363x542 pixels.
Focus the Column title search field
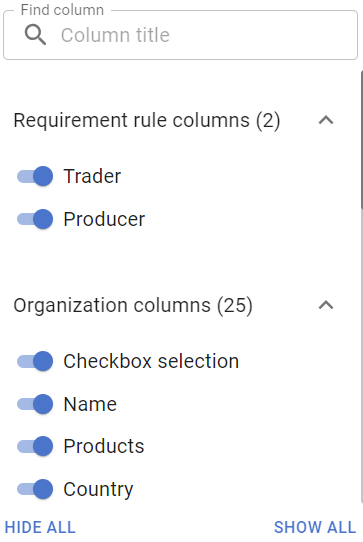click(180, 35)
